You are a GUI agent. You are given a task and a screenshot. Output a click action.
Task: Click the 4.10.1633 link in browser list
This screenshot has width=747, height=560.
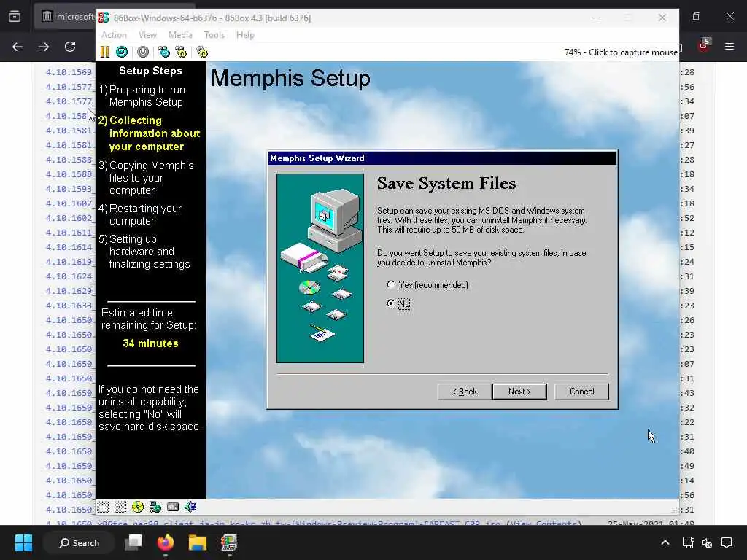point(69,306)
